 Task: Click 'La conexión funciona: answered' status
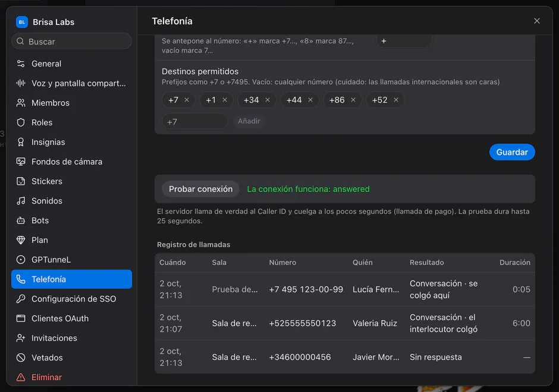click(x=309, y=189)
